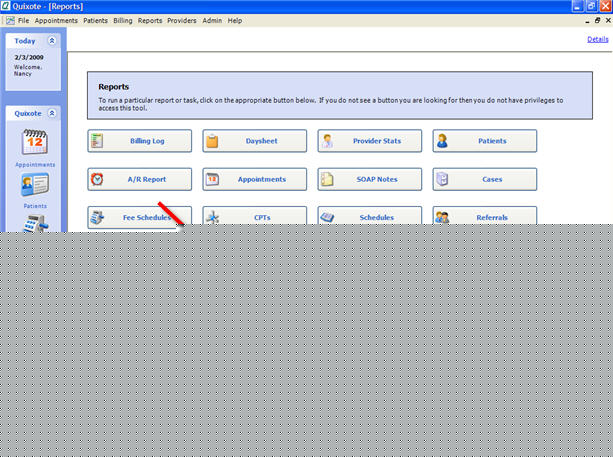613x457 pixels.
Task: Open the Admin menu
Action: pyautogui.click(x=212, y=20)
